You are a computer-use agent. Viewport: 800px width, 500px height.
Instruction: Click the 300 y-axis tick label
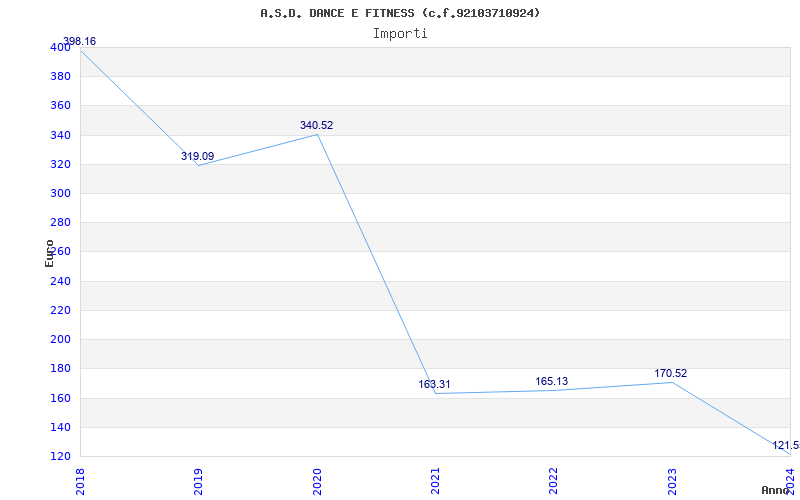tap(60, 194)
